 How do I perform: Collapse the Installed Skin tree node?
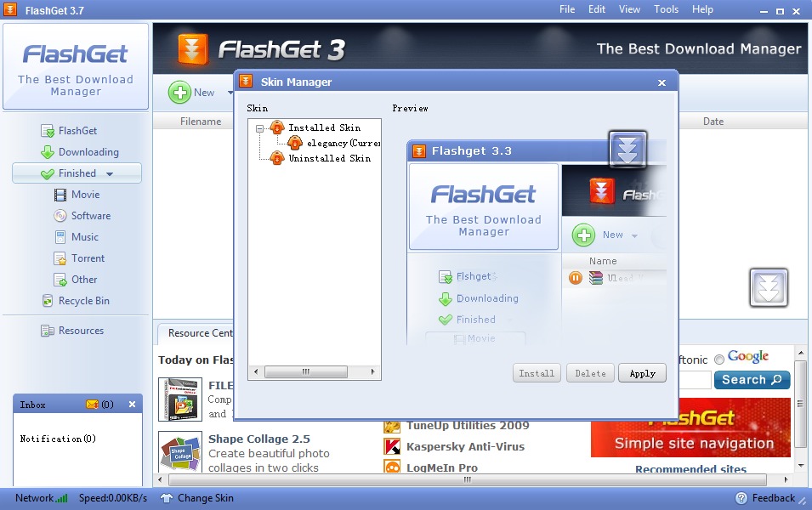[259, 127]
